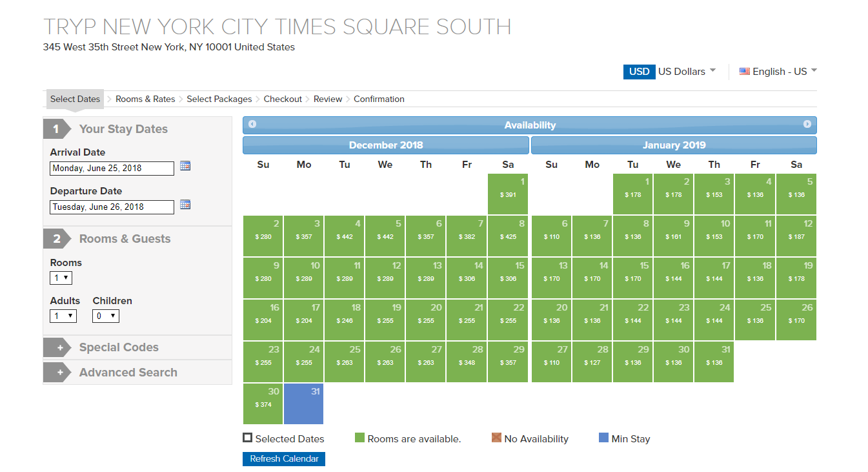This screenshot has height=472, width=868.
Task: Select January 26, 2019 date cell
Action: pyautogui.click(x=796, y=320)
